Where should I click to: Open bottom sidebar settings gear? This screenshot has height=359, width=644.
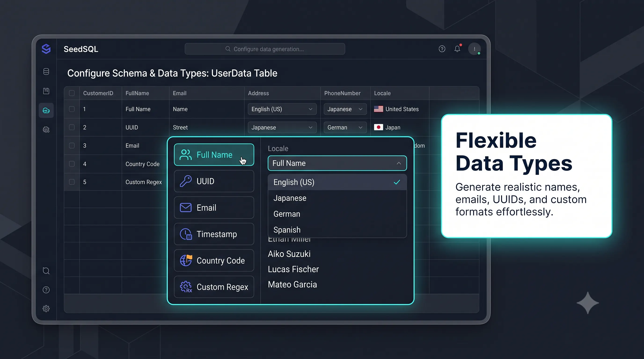[x=46, y=309]
